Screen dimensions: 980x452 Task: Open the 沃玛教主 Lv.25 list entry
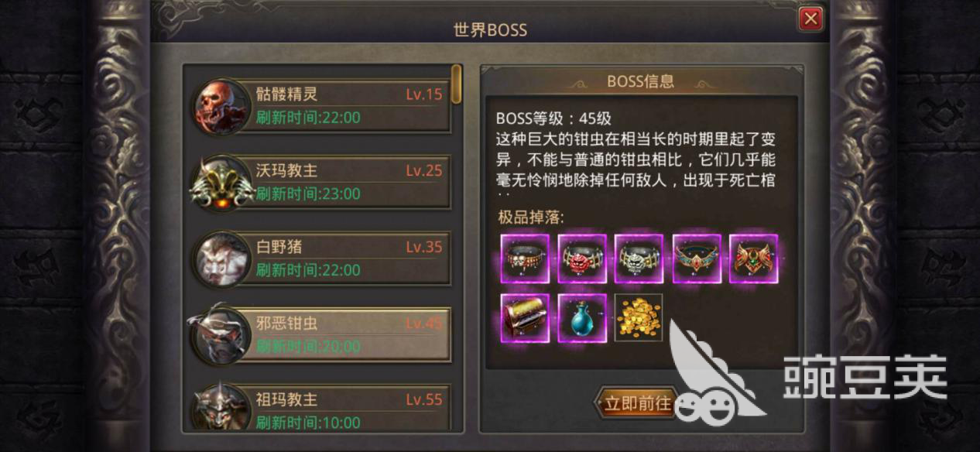322,182
